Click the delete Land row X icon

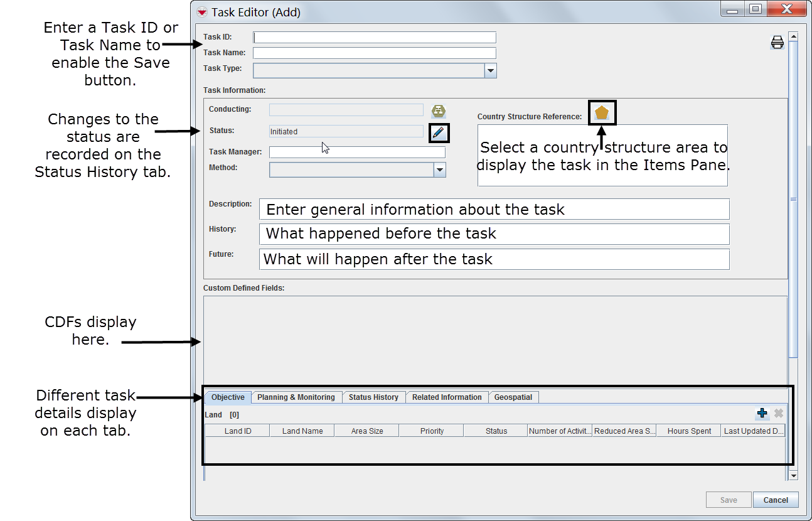[x=779, y=413]
